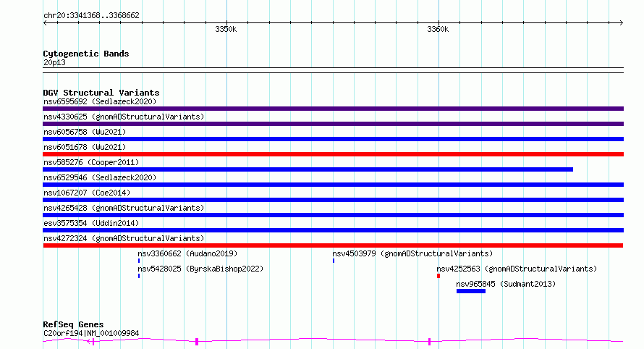Viewport: 644px width, 349px height.
Task: Click the small blue marker under nsv3360662
Action: pos(139,261)
